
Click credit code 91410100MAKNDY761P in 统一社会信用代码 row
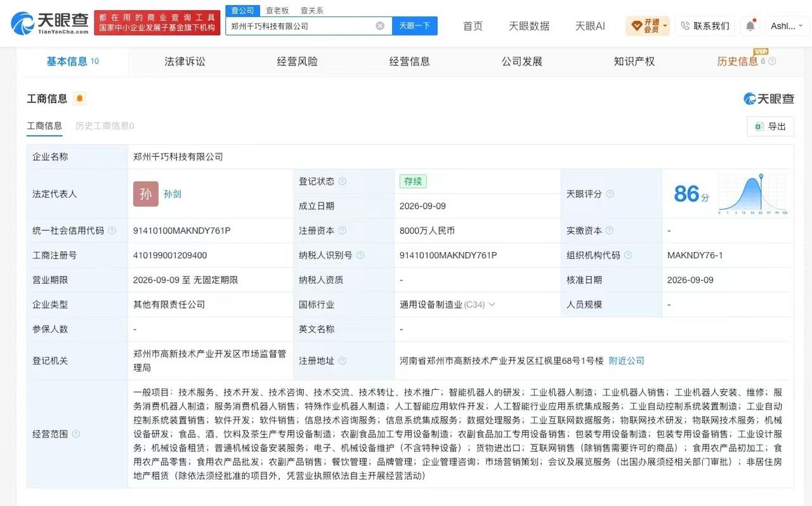point(182,230)
